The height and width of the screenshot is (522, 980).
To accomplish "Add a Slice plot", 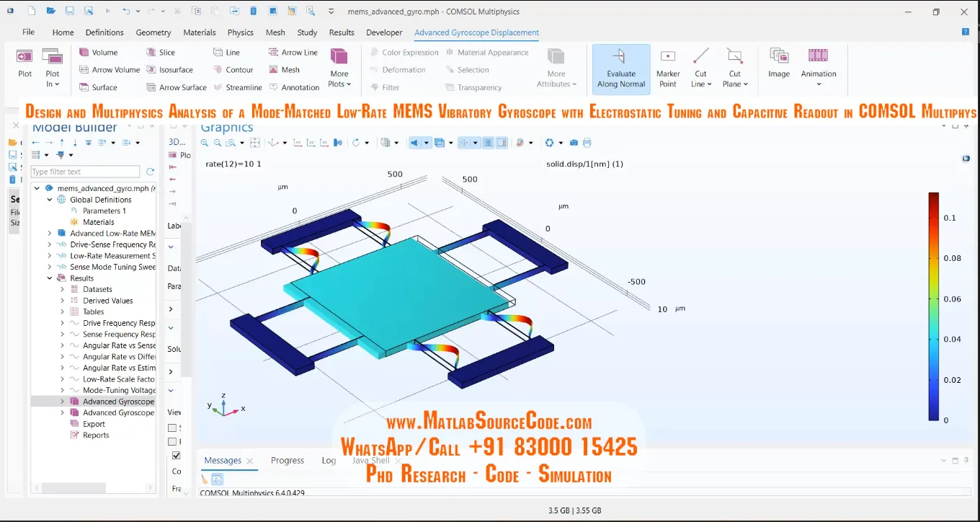I will point(161,53).
